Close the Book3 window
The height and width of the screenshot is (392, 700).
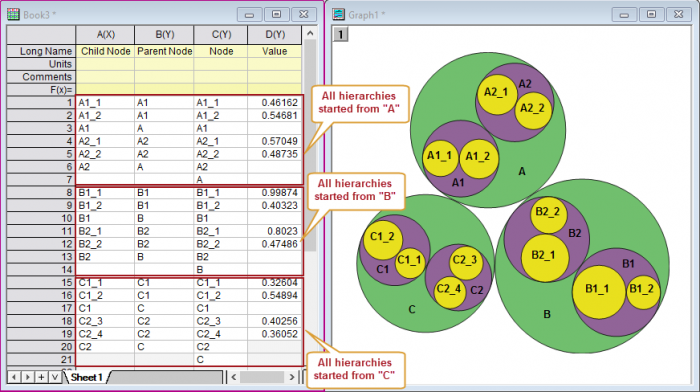pos(304,15)
